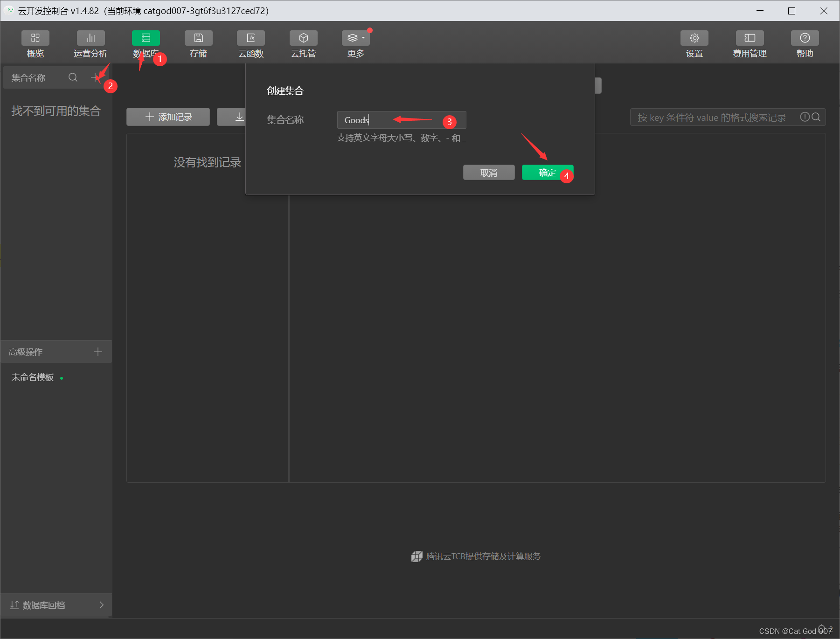Open the 云托管 cloud hosting section
Screen dimensions: 840x639
point(303,44)
